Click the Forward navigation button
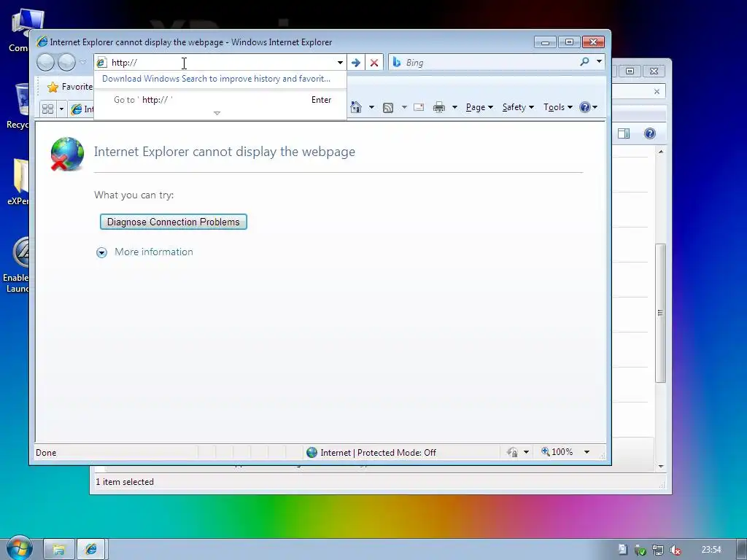The height and width of the screenshot is (560, 747). pos(66,63)
